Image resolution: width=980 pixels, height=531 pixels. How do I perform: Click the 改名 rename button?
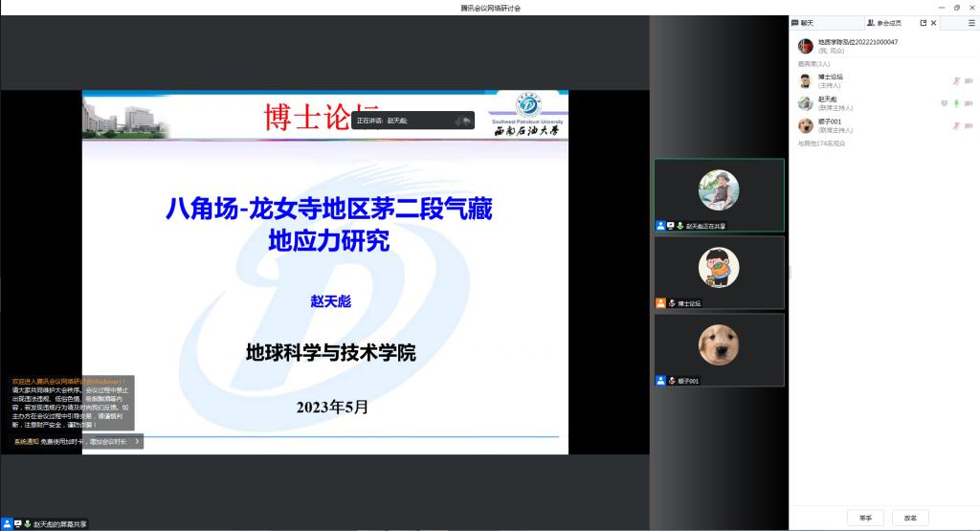tap(910, 518)
